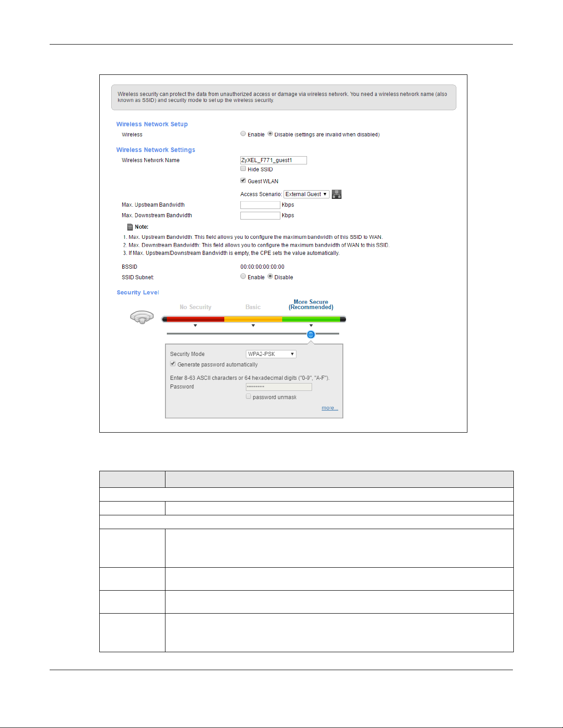This screenshot has height=728, width=563.
Task: Click the Max. Downstream Bandwidth field
Action: coord(260,215)
